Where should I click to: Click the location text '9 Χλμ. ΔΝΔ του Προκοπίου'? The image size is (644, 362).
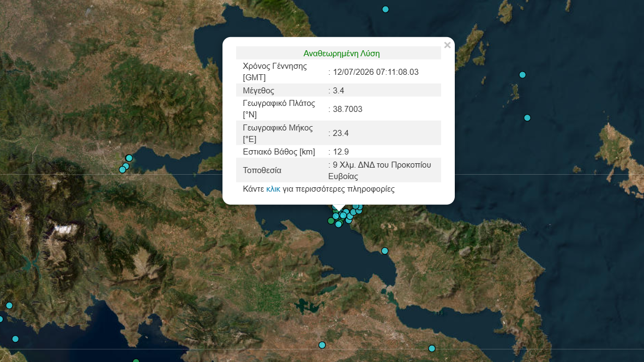[382, 165]
